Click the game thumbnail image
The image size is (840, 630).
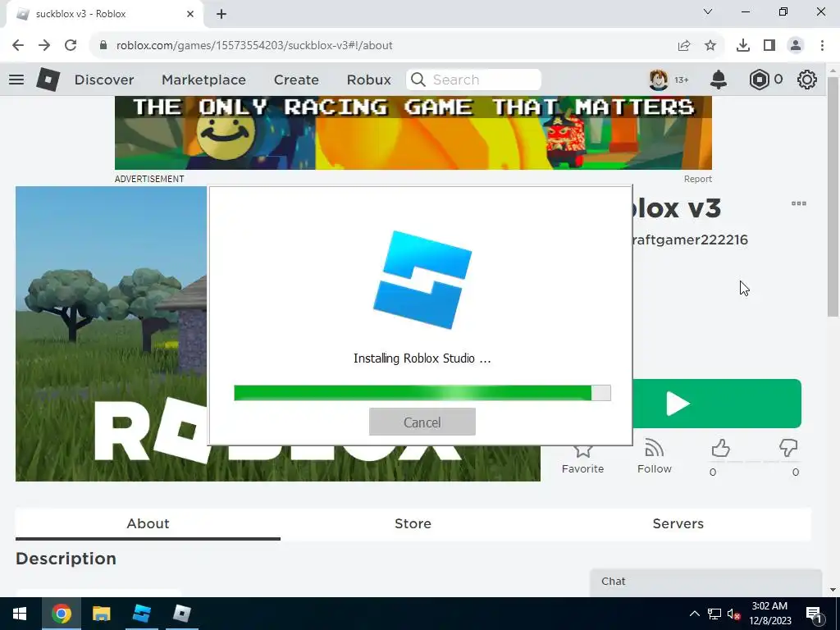111,334
